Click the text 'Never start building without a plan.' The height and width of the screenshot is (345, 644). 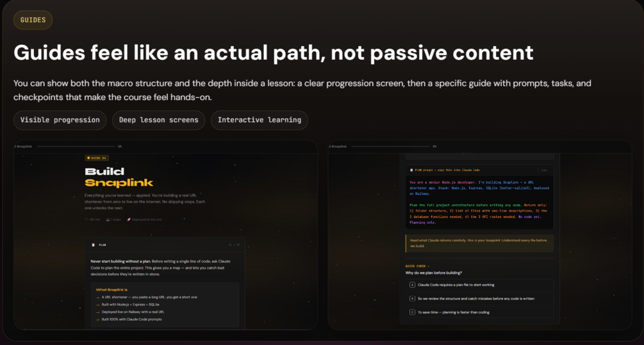(120, 261)
